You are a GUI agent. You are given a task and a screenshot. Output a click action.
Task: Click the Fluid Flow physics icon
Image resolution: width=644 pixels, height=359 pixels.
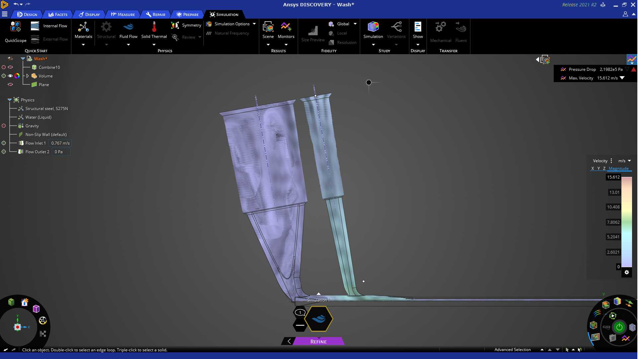(x=128, y=27)
